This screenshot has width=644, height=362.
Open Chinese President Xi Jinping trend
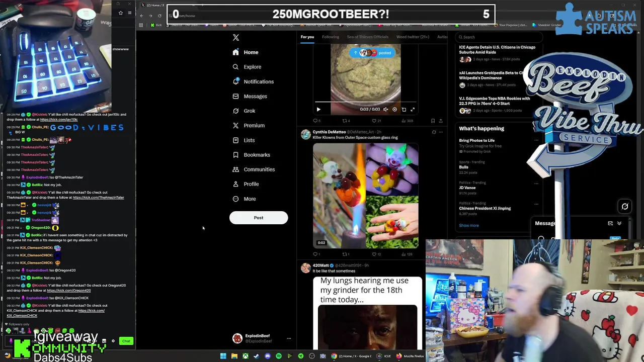point(485,208)
